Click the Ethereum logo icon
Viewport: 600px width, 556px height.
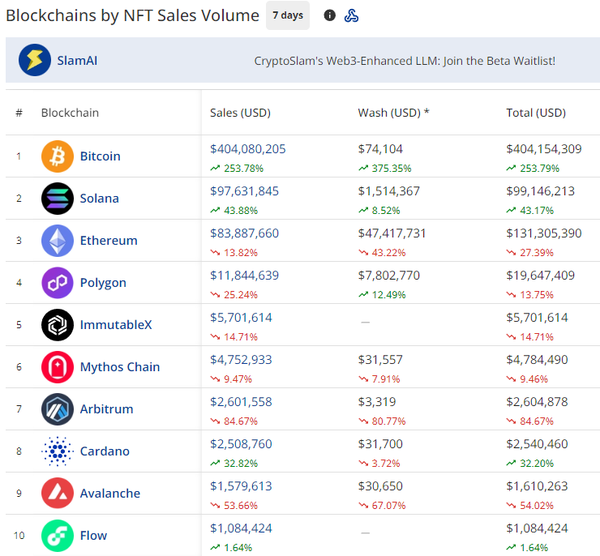coord(57,241)
